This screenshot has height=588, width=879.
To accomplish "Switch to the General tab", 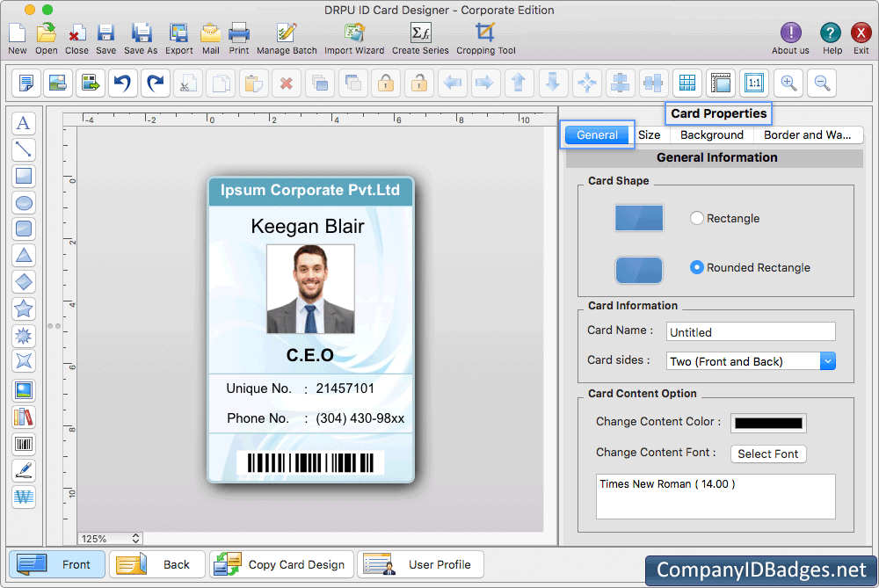I will tap(597, 135).
